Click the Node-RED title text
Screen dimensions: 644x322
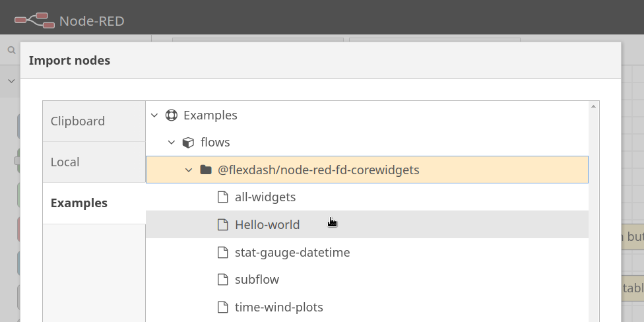click(x=92, y=21)
